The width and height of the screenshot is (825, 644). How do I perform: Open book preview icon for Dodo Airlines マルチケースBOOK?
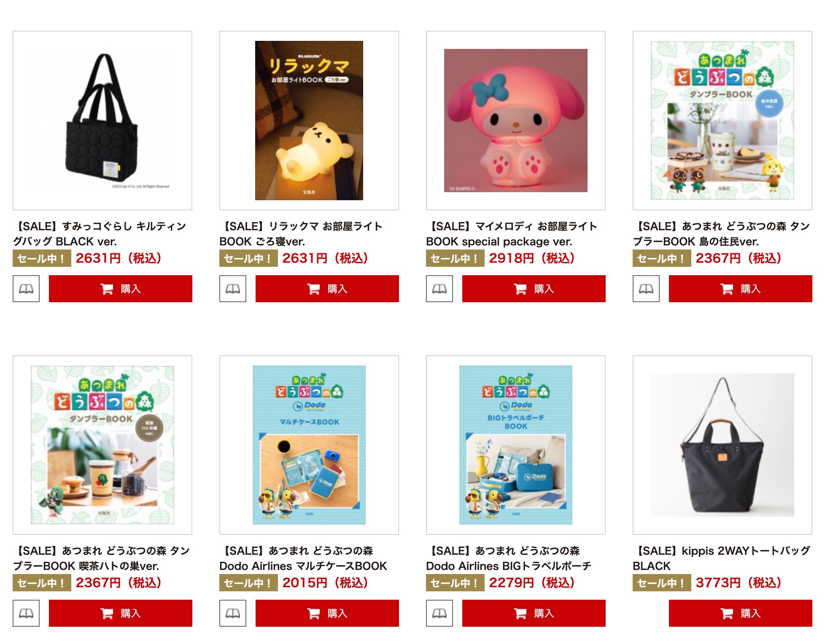point(233,613)
